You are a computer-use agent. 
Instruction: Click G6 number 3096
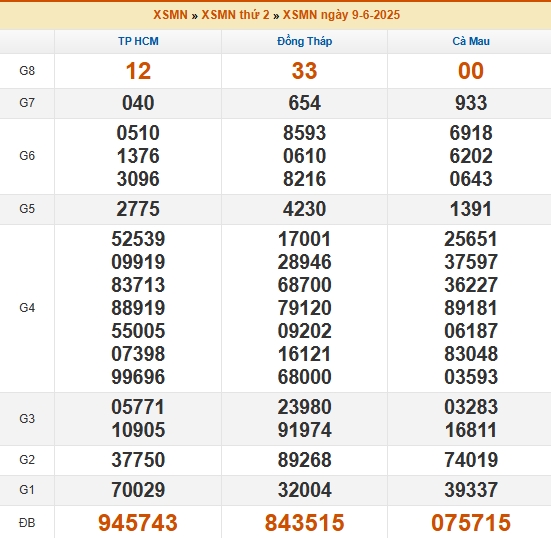pos(138,179)
